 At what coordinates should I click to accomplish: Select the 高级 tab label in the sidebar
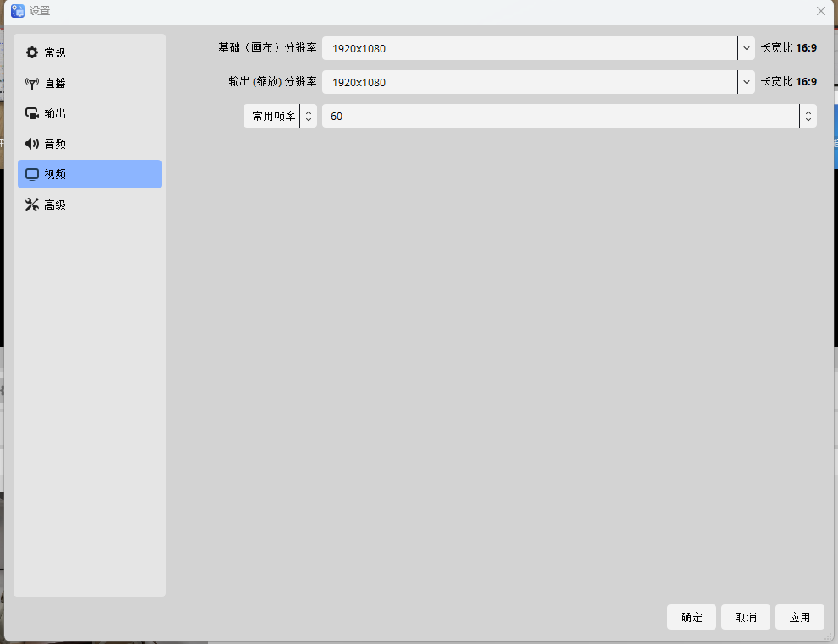55,205
